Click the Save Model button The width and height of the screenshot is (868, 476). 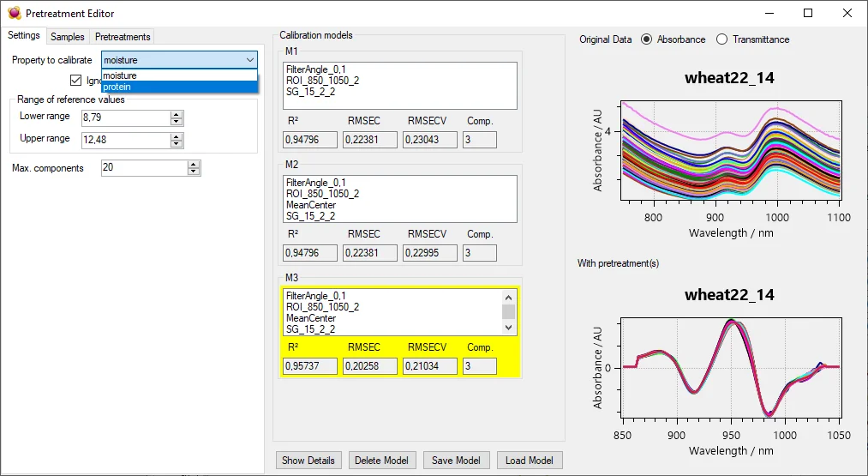456,461
